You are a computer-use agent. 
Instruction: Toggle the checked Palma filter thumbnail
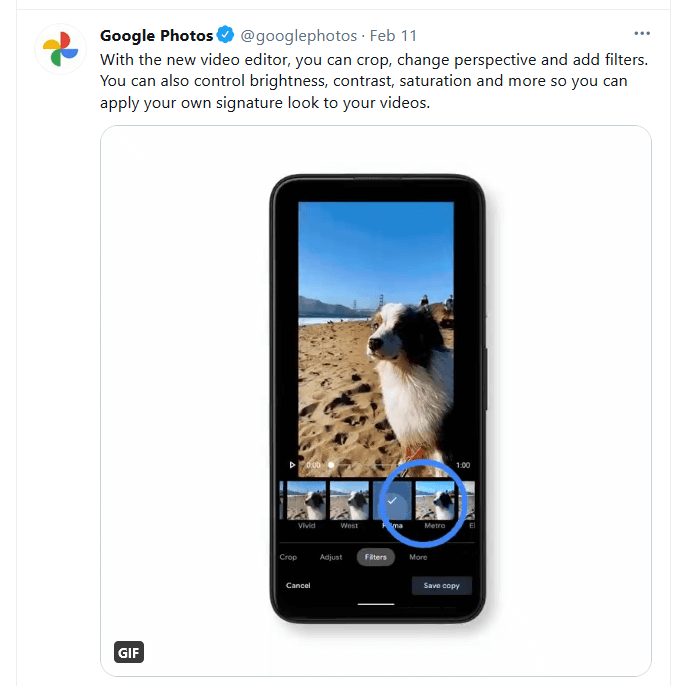coord(392,500)
